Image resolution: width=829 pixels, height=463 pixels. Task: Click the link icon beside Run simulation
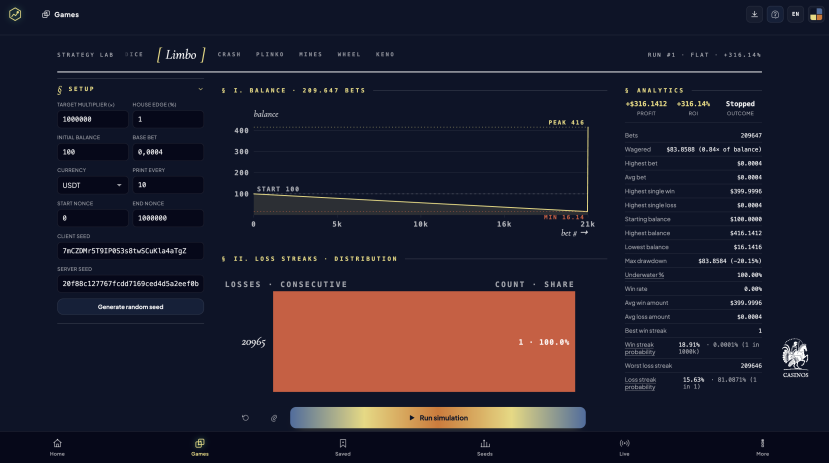(x=274, y=418)
